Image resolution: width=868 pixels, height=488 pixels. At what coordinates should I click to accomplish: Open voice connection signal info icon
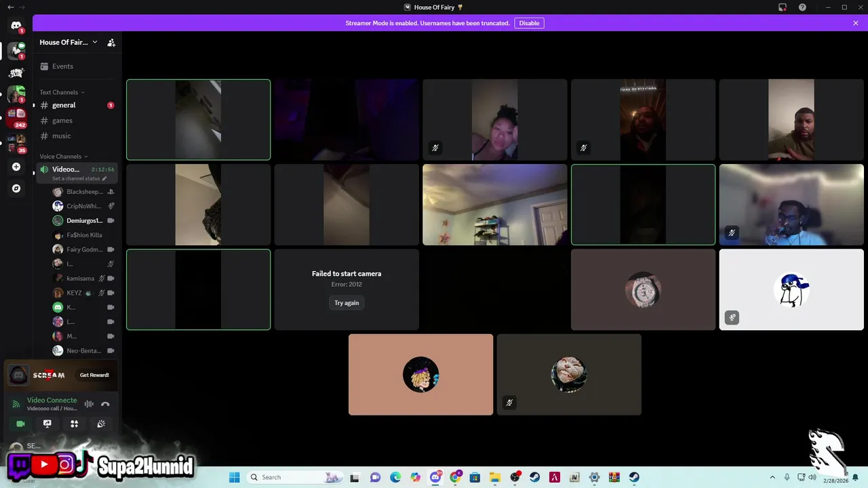coord(16,404)
